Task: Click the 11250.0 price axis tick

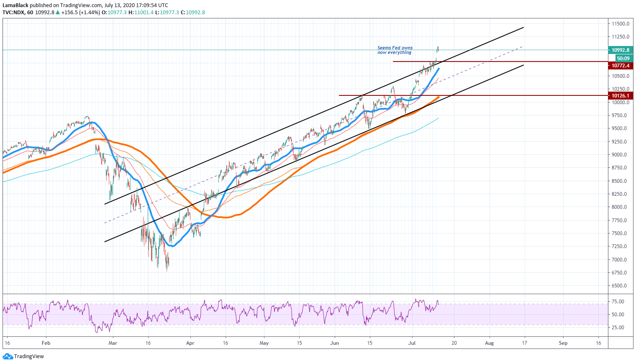Action: click(621, 37)
